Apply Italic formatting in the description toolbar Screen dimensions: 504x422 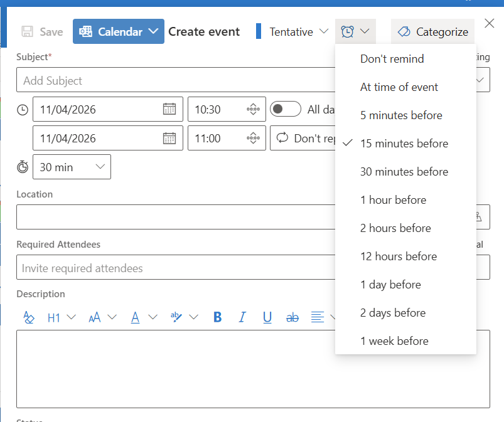[x=242, y=317]
